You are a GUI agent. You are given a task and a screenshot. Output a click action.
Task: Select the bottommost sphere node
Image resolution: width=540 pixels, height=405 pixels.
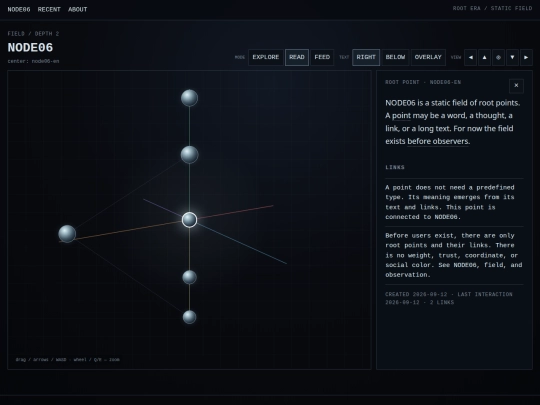189,317
